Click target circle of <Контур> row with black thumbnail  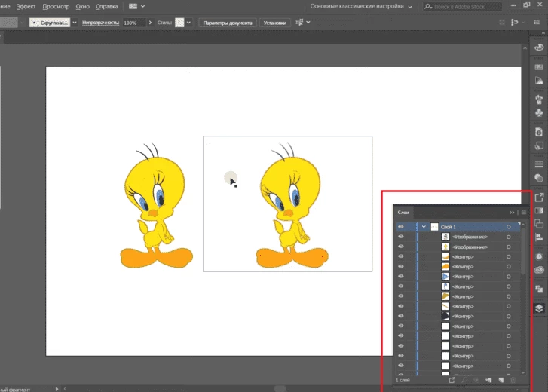509,316
